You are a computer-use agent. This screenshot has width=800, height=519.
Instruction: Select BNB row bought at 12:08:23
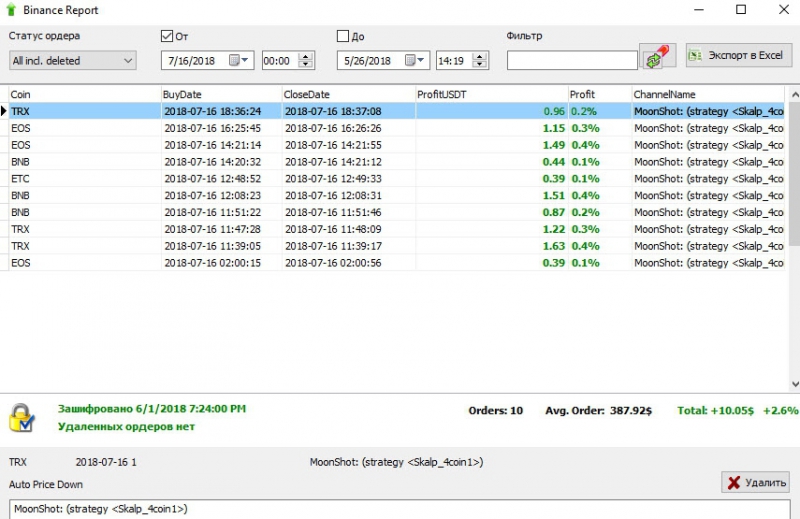(x=396, y=195)
